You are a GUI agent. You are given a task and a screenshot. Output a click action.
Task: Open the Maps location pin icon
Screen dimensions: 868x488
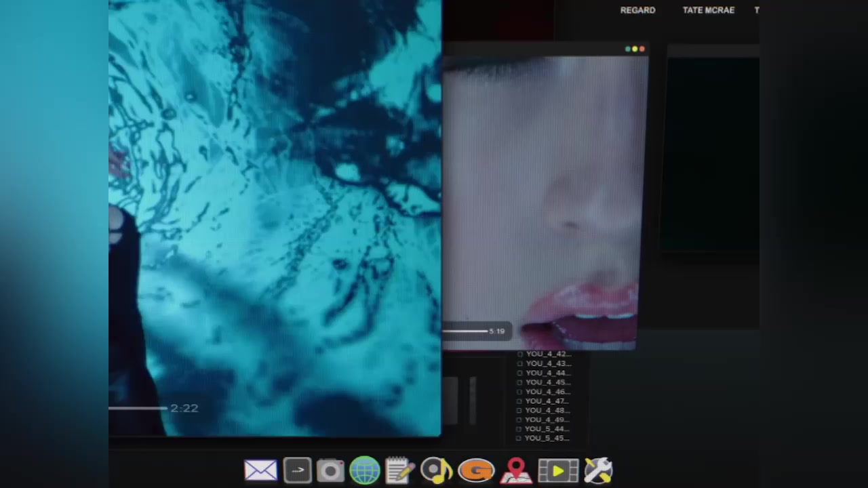pyautogui.click(x=516, y=471)
